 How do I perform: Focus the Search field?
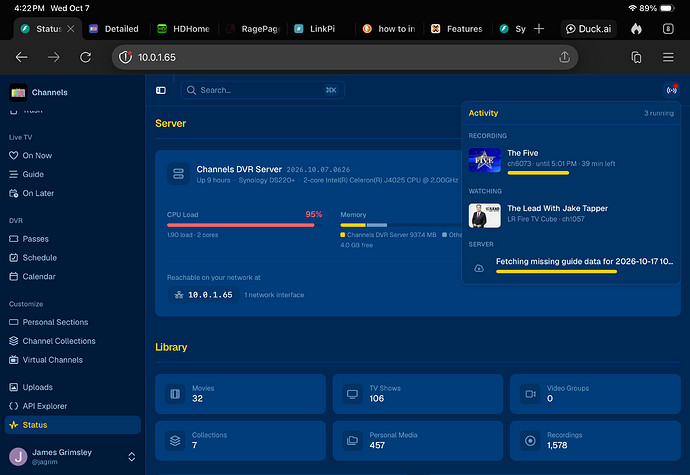(263, 90)
